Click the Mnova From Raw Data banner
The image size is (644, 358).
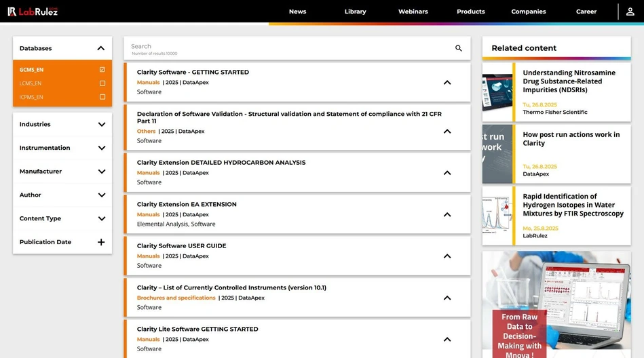coord(556,304)
